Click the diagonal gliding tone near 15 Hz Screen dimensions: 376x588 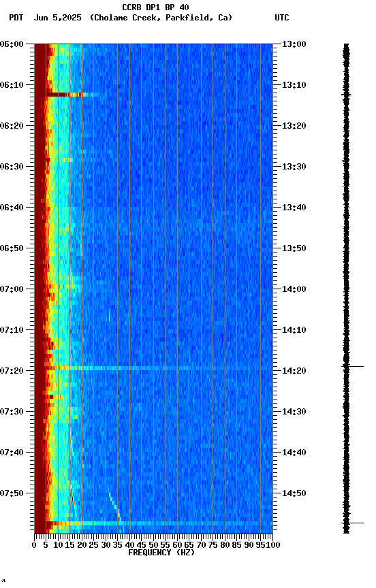[x=74, y=501]
